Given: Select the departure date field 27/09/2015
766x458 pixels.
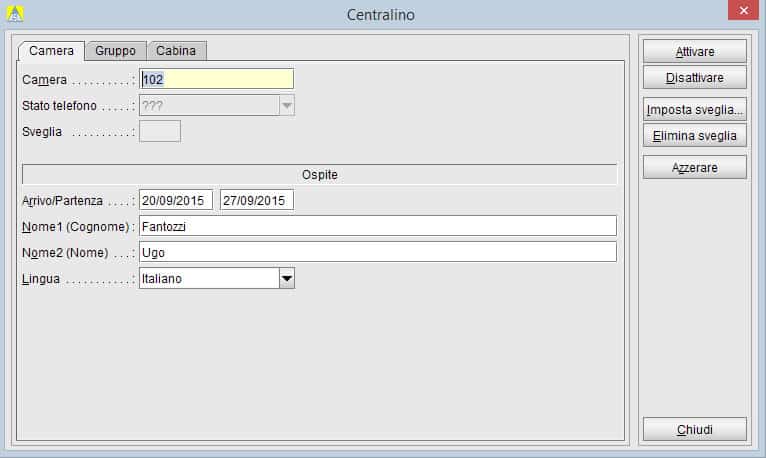Looking at the screenshot, I should point(257,200).
